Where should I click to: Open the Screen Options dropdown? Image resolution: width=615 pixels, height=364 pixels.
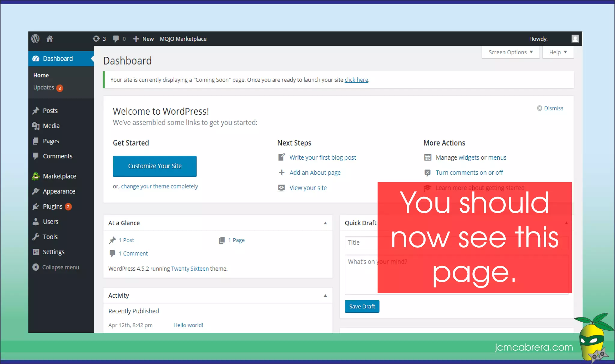[x=510, y=52]
